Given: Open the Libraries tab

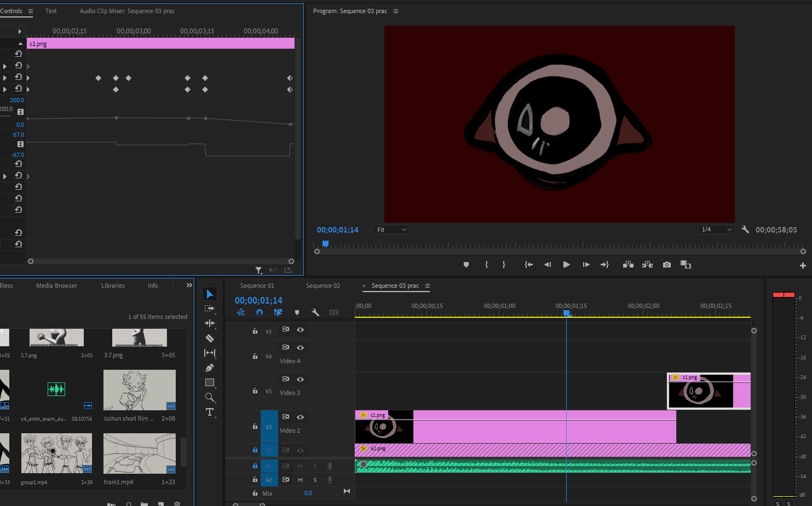Looking at the screenshot, I should [113, 286].
